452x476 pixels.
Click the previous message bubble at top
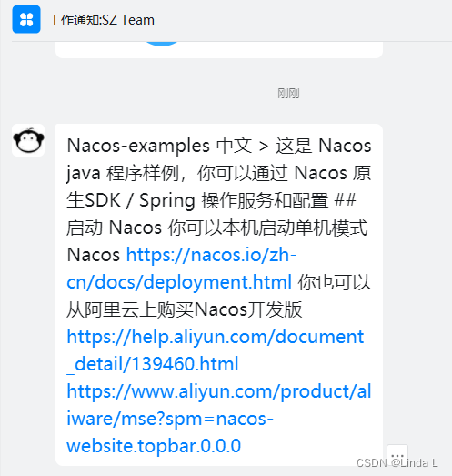coord(218,49)
